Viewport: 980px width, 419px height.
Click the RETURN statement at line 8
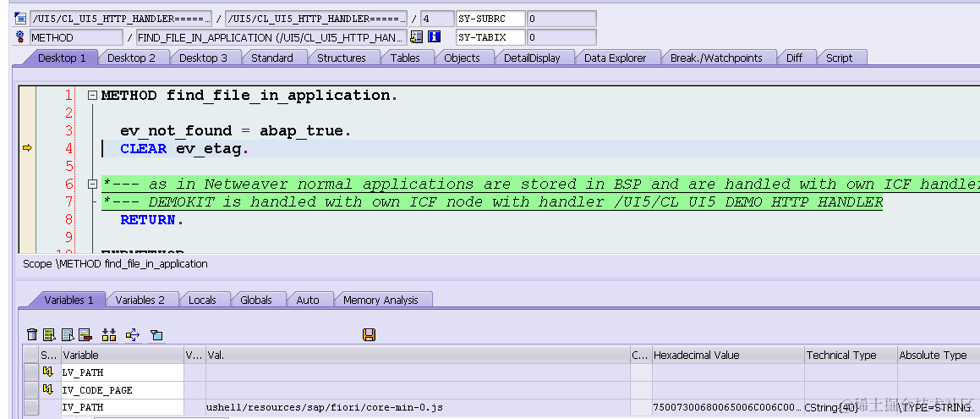[152, 219]
